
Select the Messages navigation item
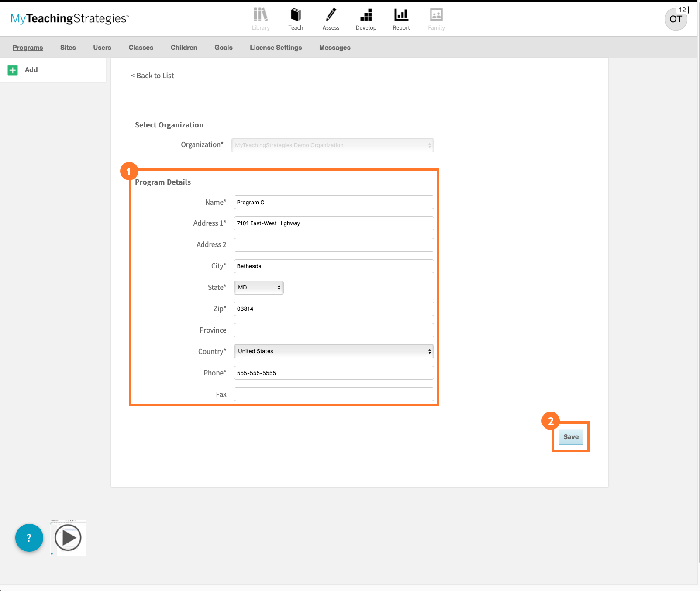point(334,48)
